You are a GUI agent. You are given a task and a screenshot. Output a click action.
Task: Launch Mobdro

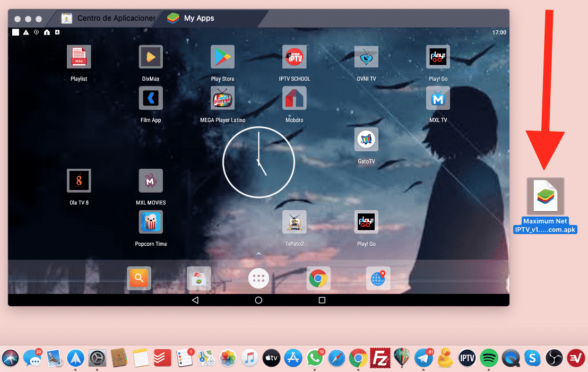tap(295, 98)
